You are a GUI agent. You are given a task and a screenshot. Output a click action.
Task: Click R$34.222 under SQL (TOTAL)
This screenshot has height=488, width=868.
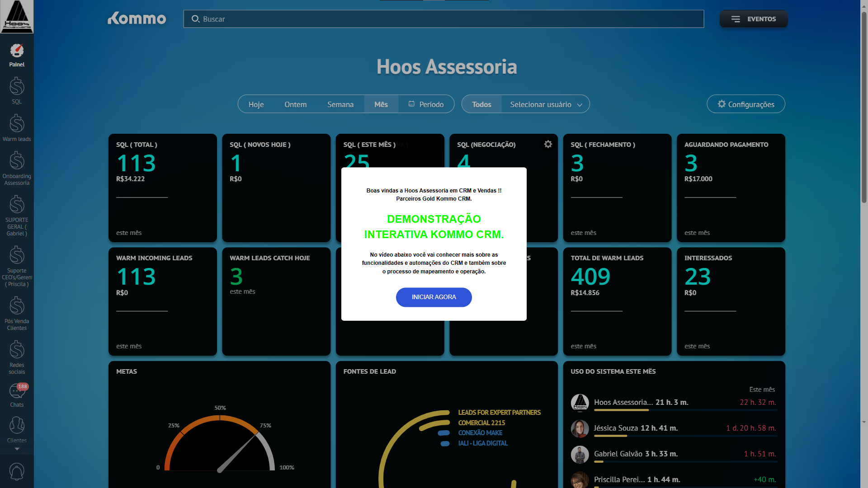coord(130,179)
